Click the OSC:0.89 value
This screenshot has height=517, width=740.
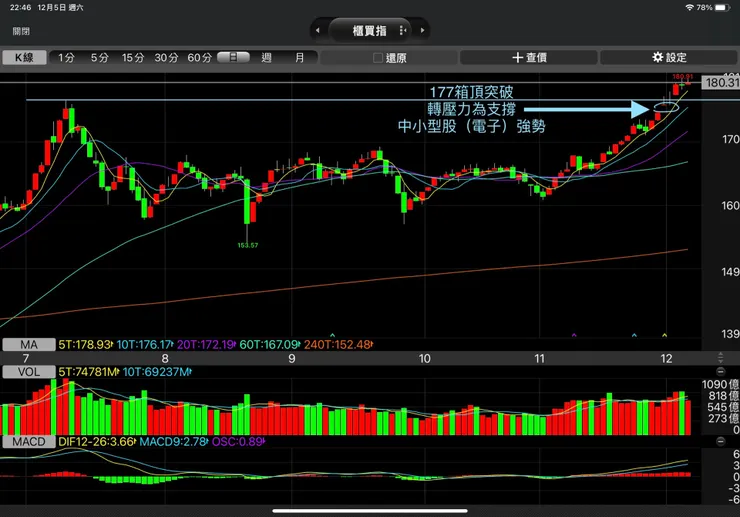coord(238,442)
